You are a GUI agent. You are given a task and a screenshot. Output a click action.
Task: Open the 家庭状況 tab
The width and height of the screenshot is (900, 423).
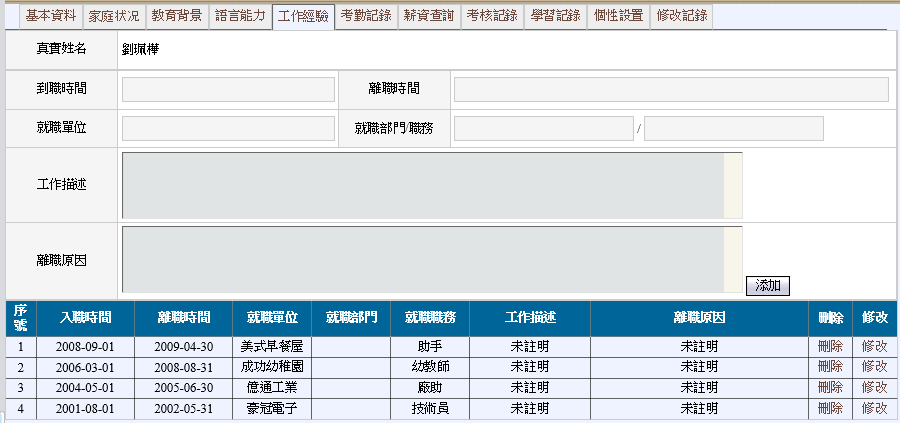pos(113,16)
